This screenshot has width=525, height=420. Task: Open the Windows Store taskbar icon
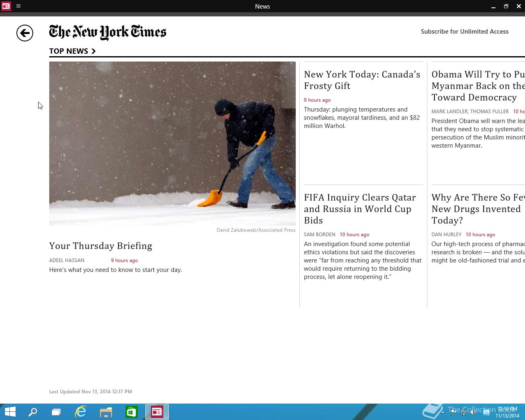point(131,412)
